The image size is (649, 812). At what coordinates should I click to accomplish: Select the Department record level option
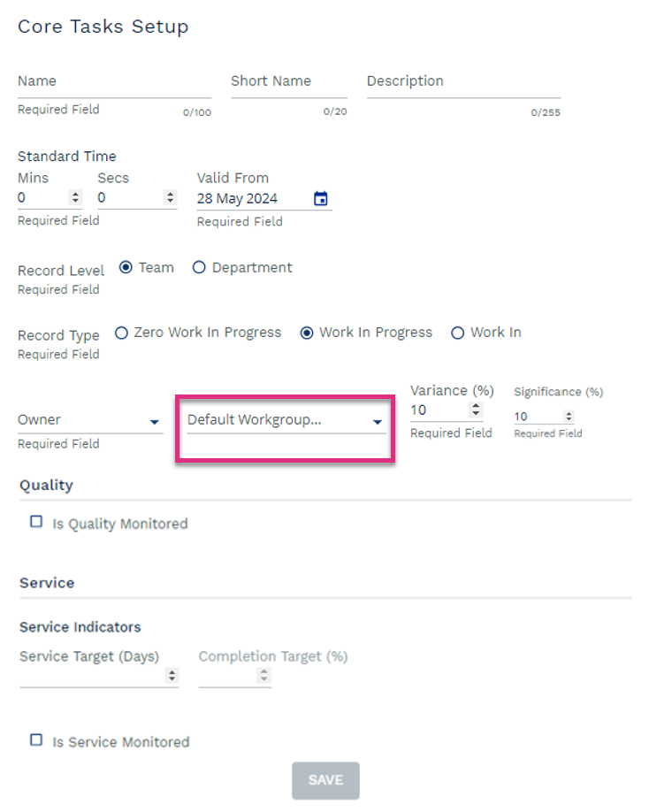point(199,267)
